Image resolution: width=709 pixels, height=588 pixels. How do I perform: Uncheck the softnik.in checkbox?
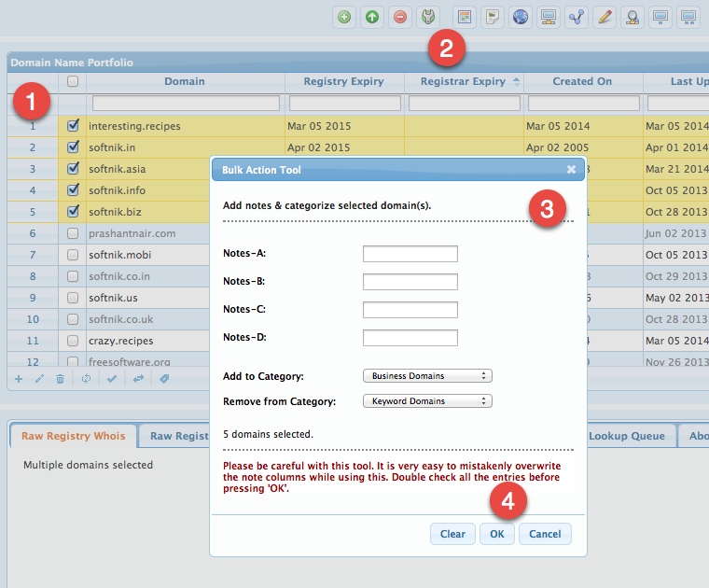(x=73, y=147)
